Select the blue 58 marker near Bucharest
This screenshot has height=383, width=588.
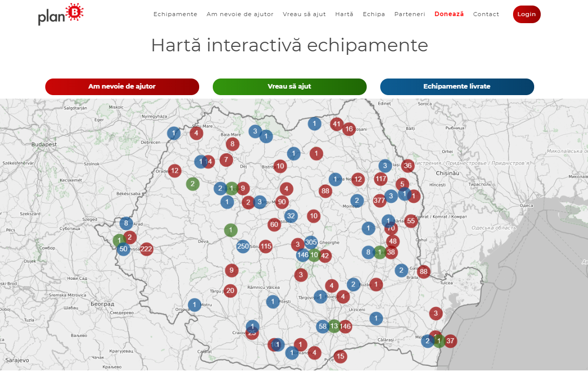(x=322, y=326)
